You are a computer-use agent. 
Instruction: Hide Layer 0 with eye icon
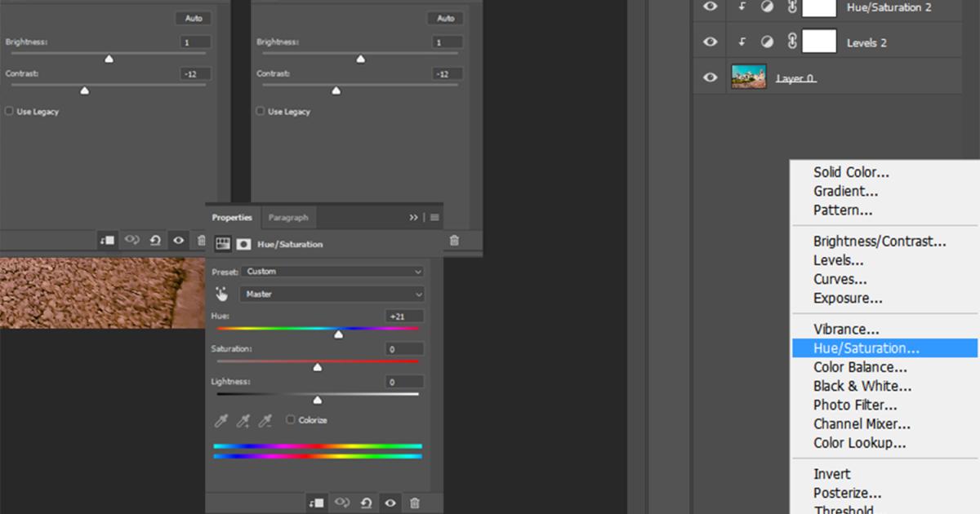(710, 78)
